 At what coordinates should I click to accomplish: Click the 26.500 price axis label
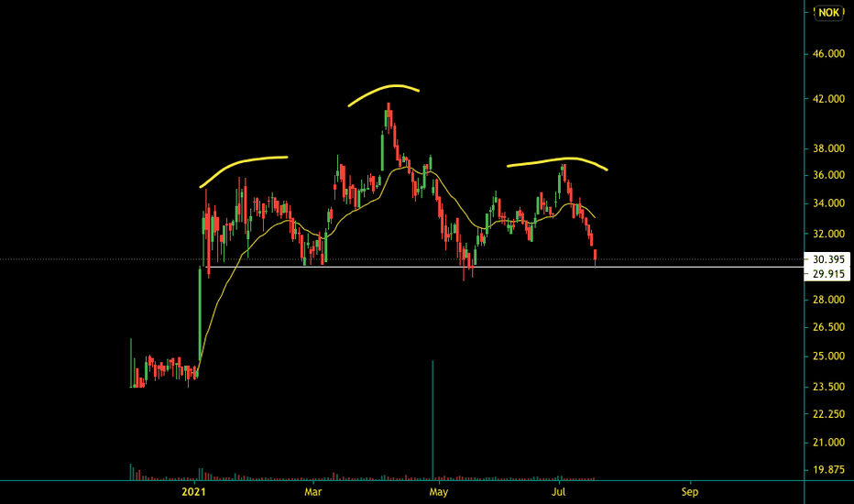[x=828, y=327]
